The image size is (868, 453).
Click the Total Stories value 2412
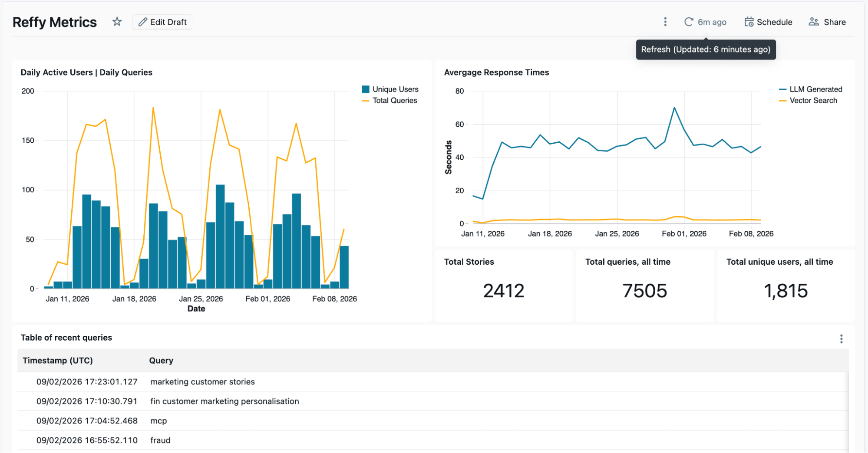[x=504, y=291]
